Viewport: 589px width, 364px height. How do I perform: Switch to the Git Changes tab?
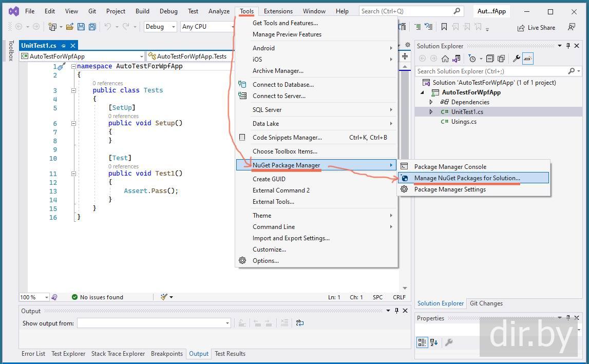(486, 303)
